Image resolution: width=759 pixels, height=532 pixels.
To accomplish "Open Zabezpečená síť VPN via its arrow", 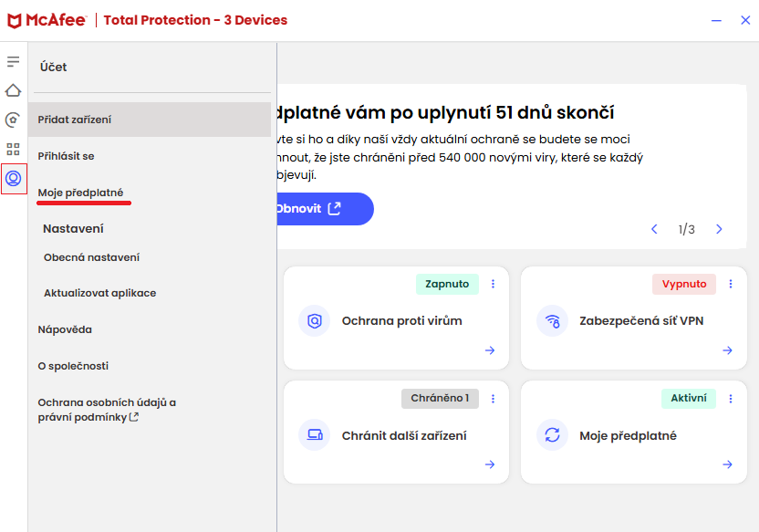I will [x=728, y=350].
